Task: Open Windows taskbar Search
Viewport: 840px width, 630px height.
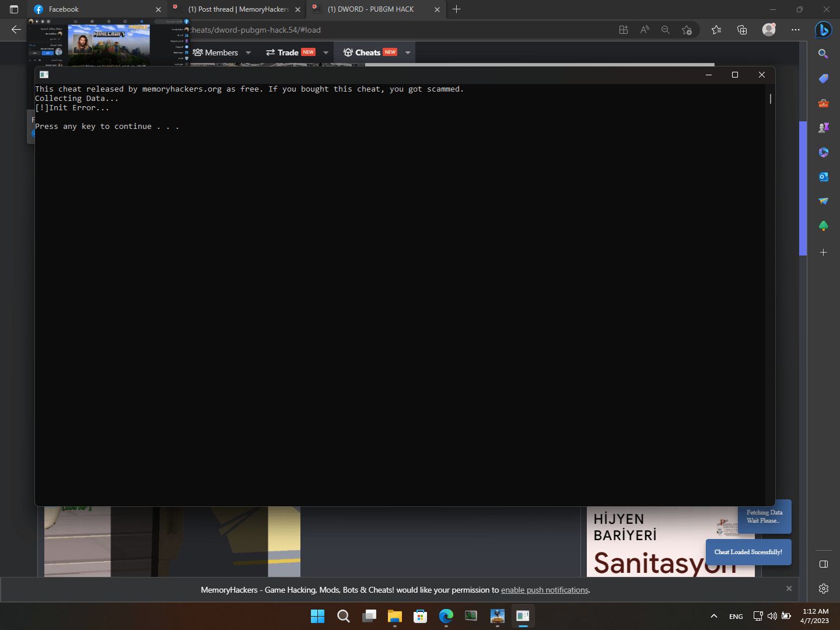Action: point(344,616)
